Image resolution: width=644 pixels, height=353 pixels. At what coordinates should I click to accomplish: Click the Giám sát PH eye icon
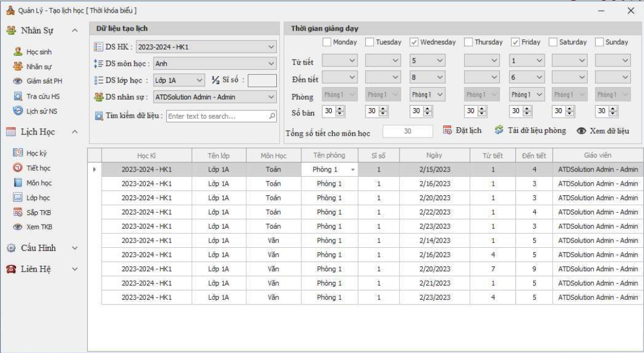pyautogui.click(x=18, y=81)
